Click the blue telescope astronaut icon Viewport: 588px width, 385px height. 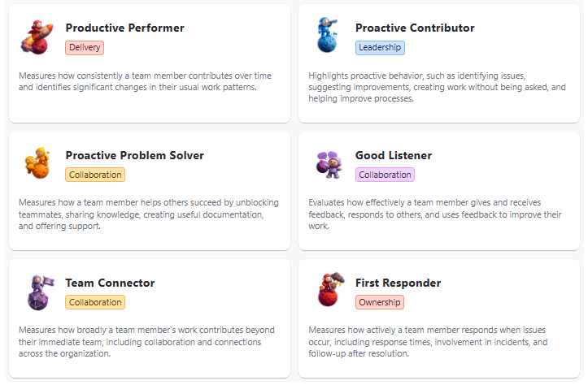[327, 35]
